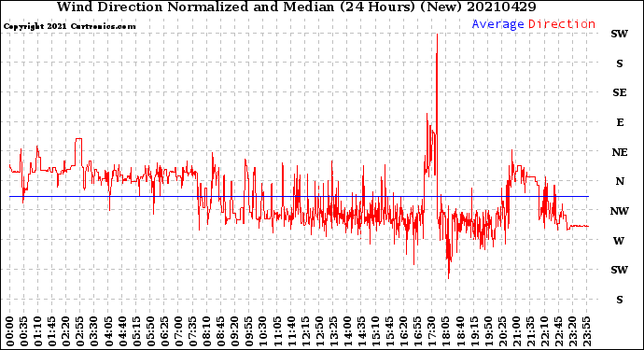
Task: Click the 08:10 time axis label
Action: point(206,331)
